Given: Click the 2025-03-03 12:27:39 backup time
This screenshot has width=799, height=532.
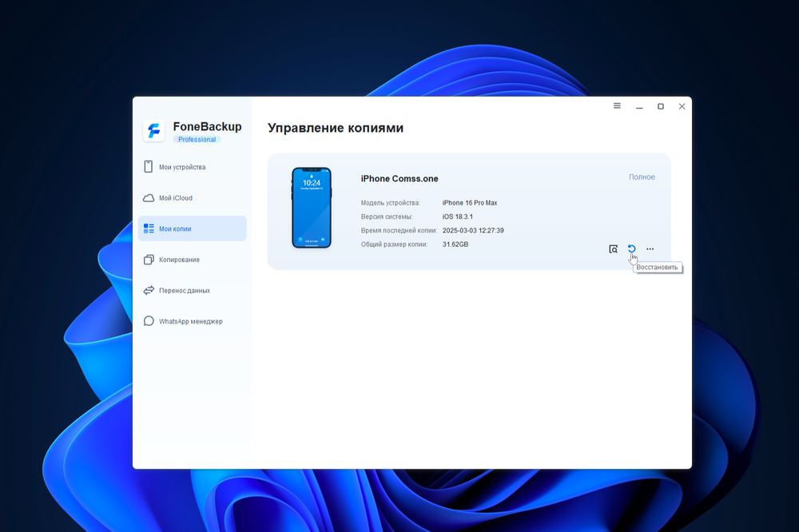Looking at the screenshot, I should pyautogui.click(x=473, y=230).
